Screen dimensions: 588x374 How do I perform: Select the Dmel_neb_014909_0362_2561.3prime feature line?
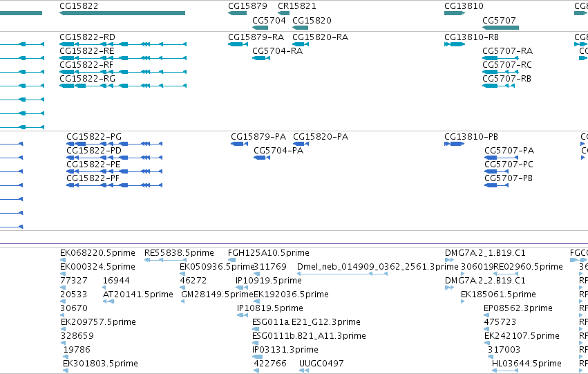[342, 274]
